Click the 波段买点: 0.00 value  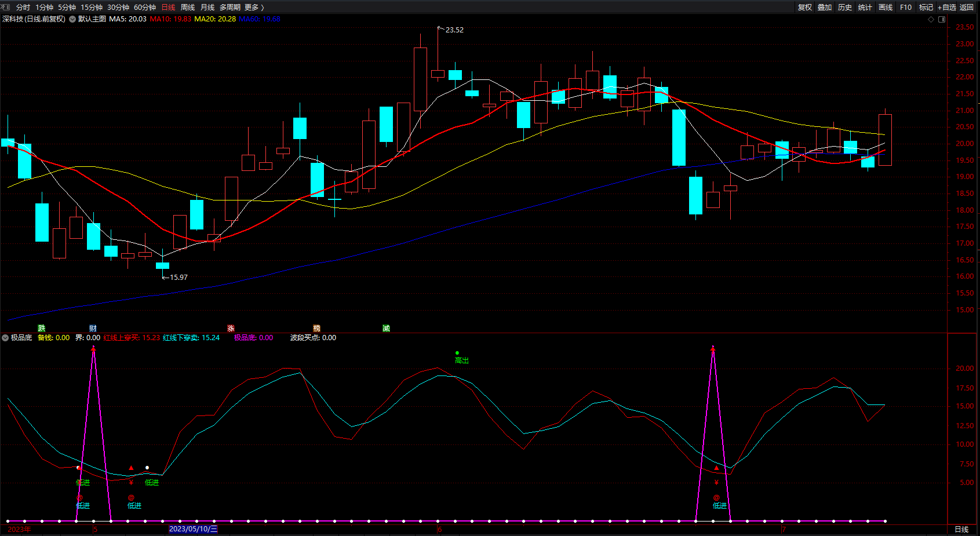point(313,338)
